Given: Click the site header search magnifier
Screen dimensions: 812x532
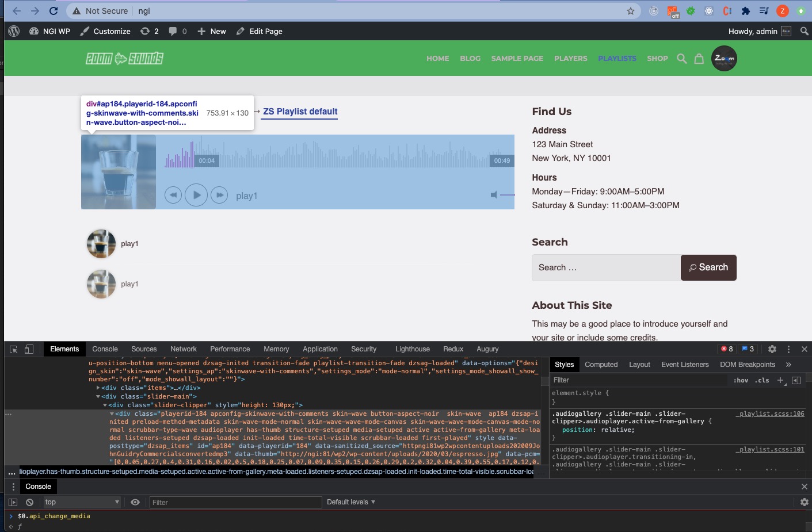Looking at the screenshot, I should (682, 59).
